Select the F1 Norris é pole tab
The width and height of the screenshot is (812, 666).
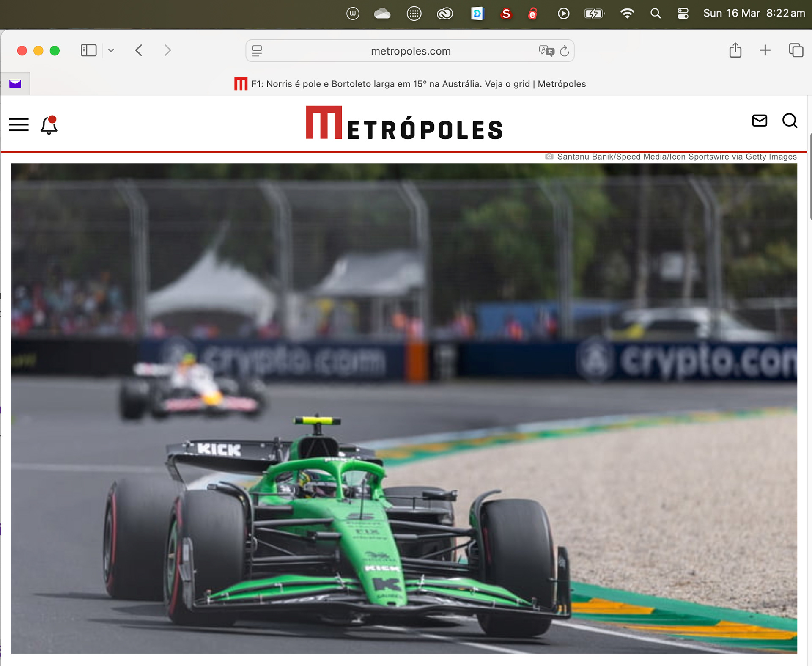pos(410,84)
